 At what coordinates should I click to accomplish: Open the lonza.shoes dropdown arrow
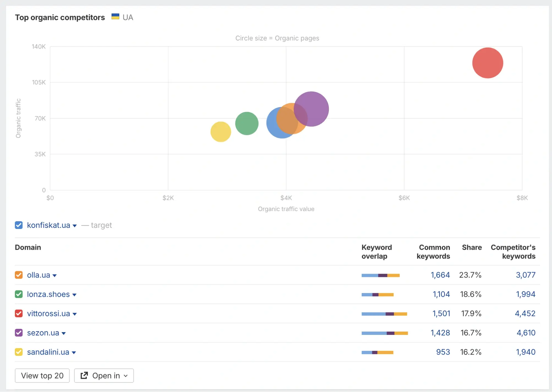[74, 295]
